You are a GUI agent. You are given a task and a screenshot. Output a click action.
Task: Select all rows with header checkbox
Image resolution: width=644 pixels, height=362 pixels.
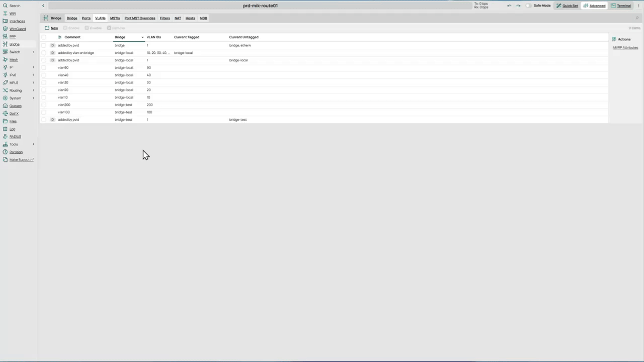[44, 37]
